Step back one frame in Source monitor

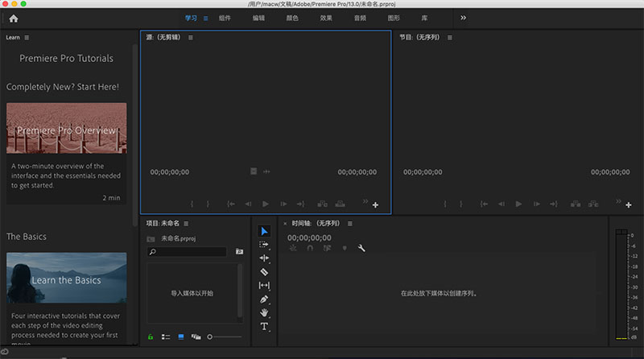point(248,204)
